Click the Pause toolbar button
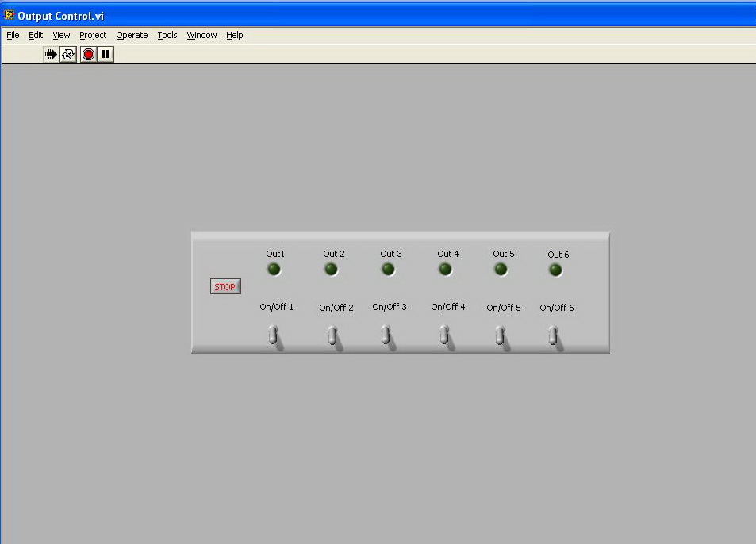Screen dimensions: 756x544 106,55
